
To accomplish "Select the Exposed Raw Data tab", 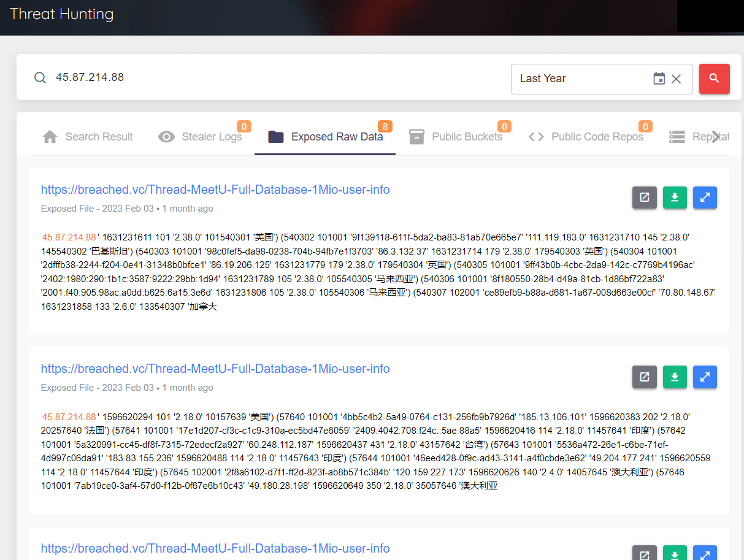I will click(x=326, y=137).
